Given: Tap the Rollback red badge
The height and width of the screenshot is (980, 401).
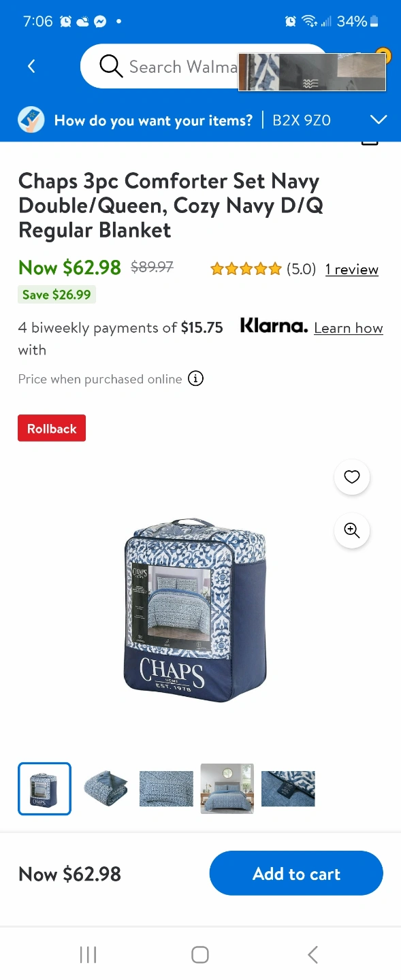Looking at the screenshot, I should pyautogui.click(x=52, y=428).
